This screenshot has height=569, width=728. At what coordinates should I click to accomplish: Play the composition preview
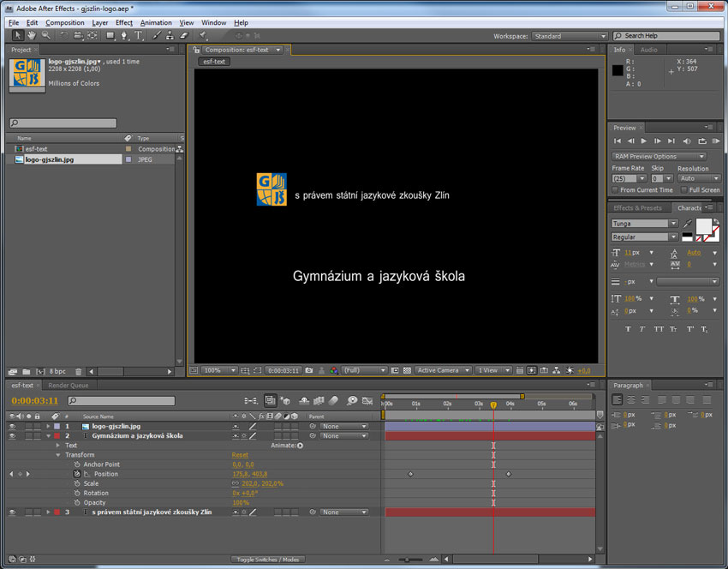point(644,141)
